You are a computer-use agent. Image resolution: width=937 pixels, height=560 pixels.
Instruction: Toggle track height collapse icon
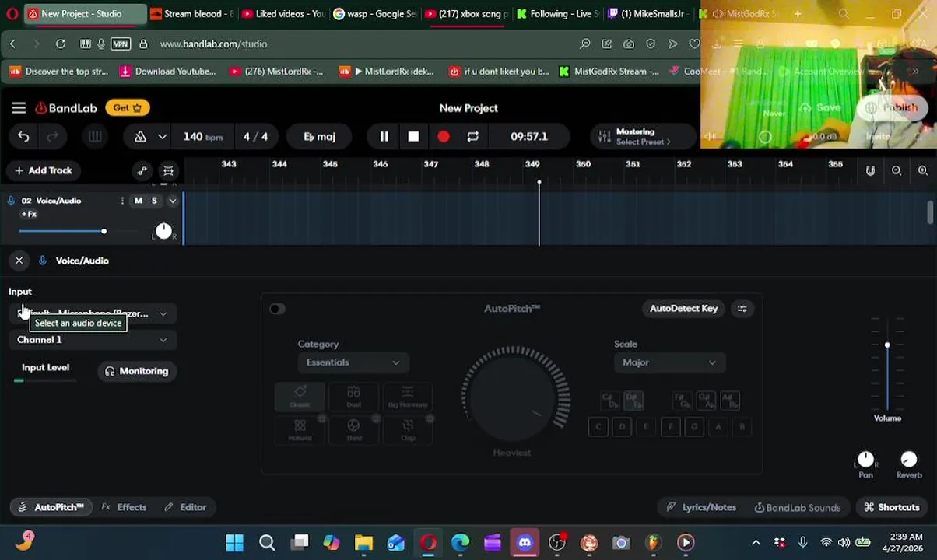(168, 171)
